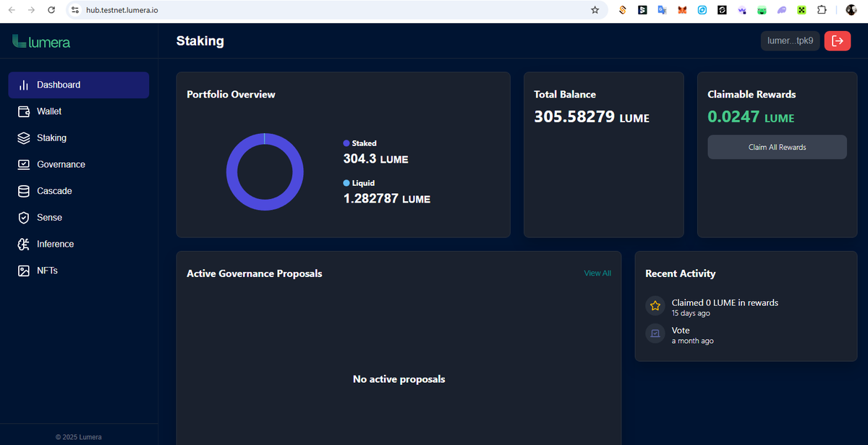Image resolution: width=868 pixels, height=445 pixels.
Task: Click the browser back arrow
Action: [12, 10]
